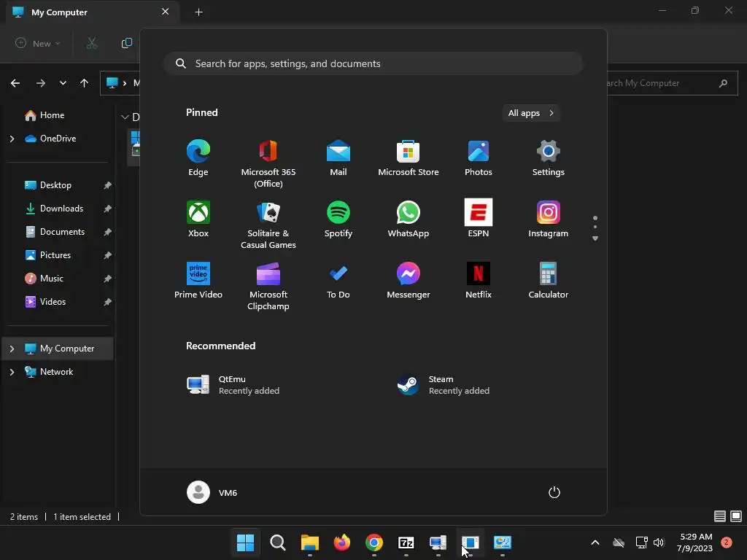
Task: Open Netflix from pinned apps
Action: click(479, 281)
